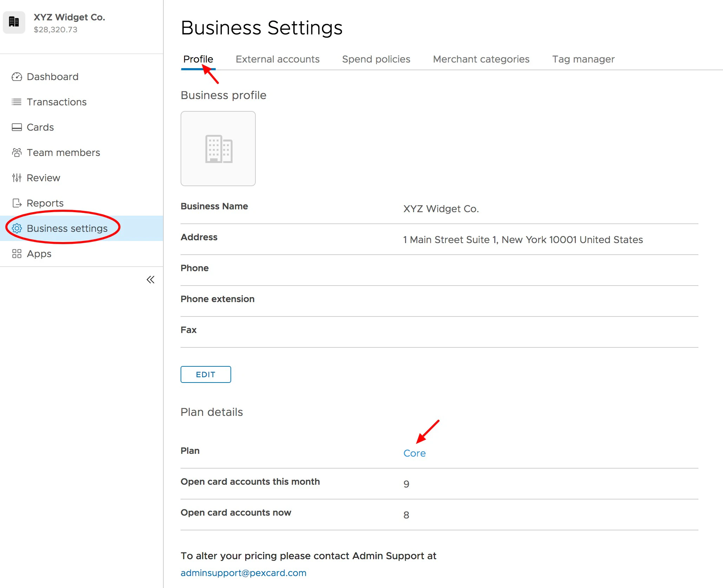Collapse the sidebar with double chevron
The image size is (723, 588).
tap(150, 280)
